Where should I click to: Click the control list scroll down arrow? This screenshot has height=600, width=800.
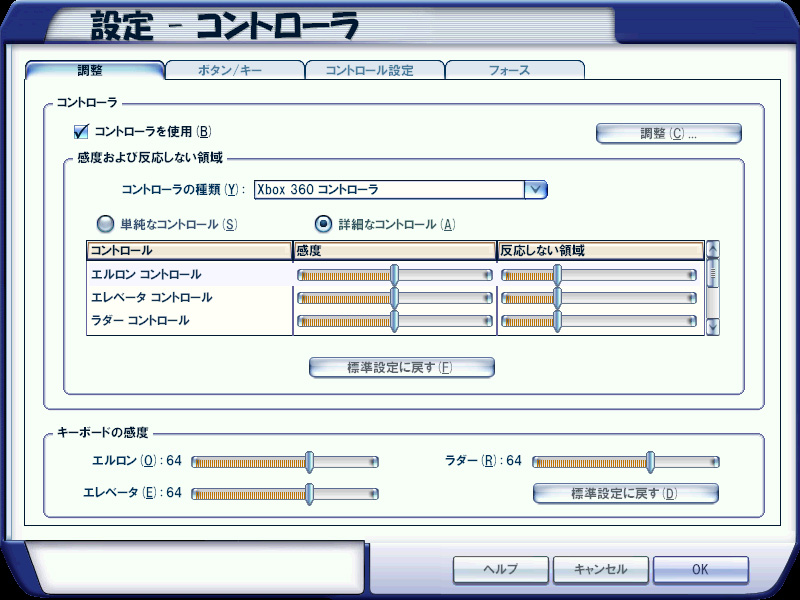coord(713,327)
